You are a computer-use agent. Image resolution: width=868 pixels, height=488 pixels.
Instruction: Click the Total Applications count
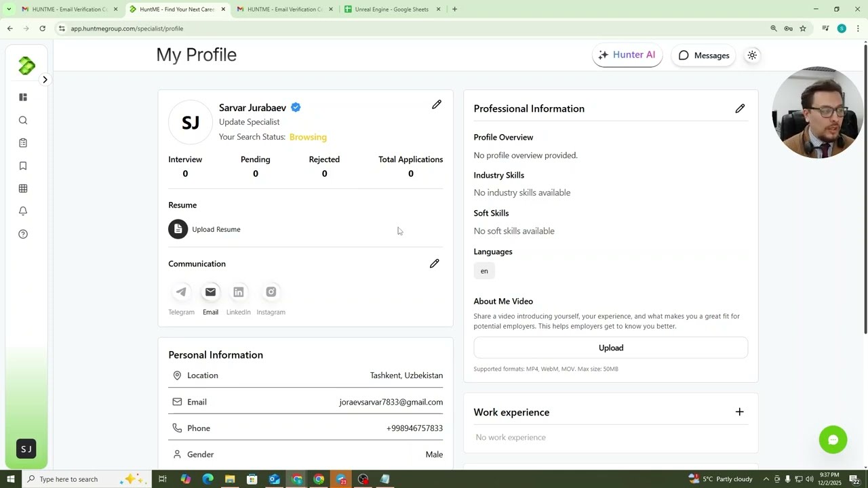[x=410, y=174]
